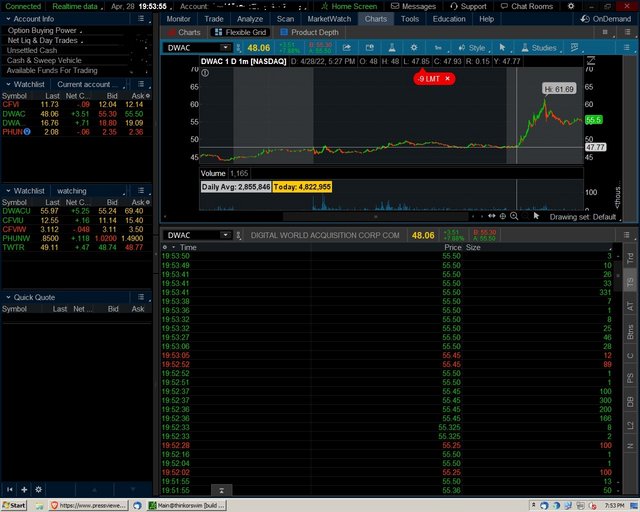Open Quick Quote gadget list menu
This screenshot has width=640, height=512.
(x=141, y=297)
